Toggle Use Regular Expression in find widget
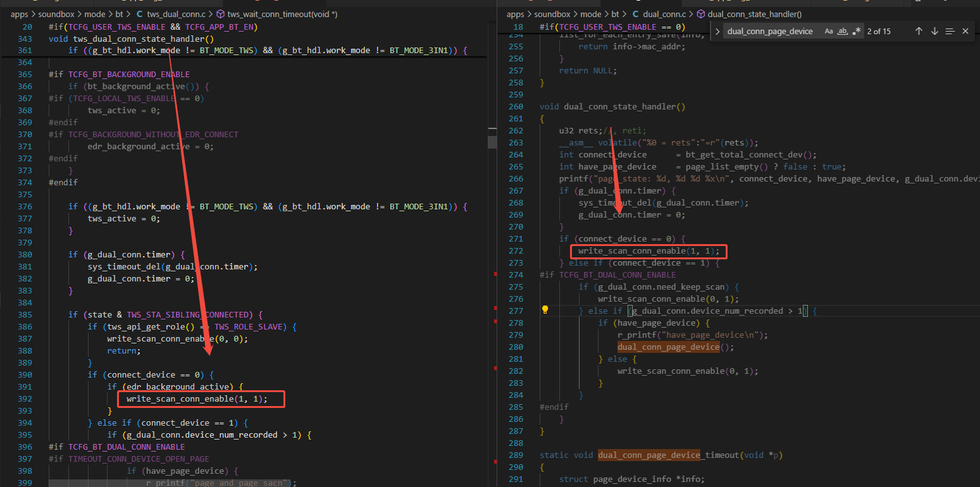This screenshot has width=980, height=487. click(x=857, y=31)
